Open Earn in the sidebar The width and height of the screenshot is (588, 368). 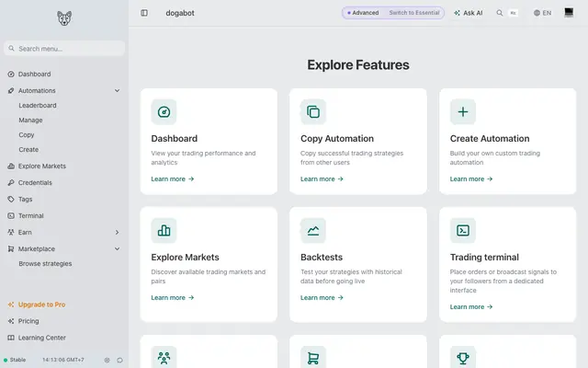click(x=25, y=233)
